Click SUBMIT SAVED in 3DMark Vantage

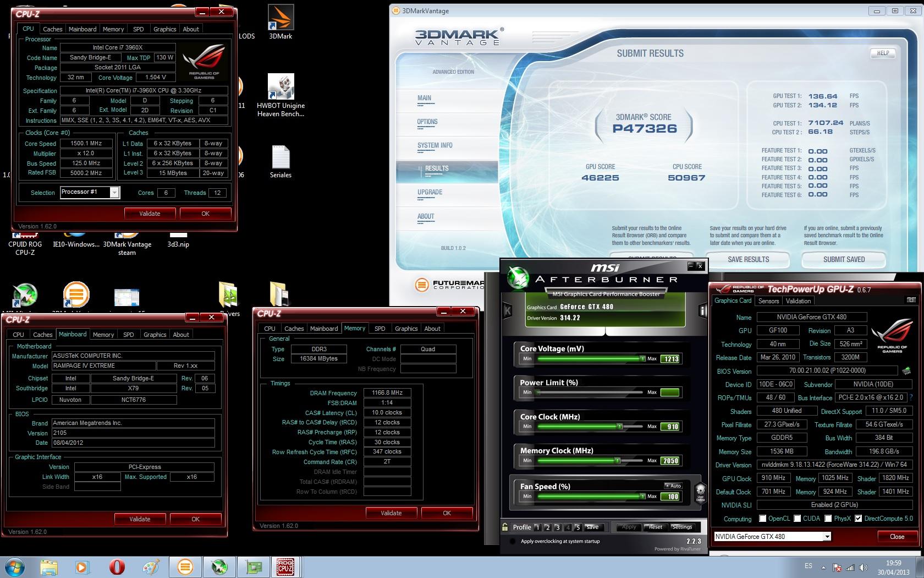(844, 259)
